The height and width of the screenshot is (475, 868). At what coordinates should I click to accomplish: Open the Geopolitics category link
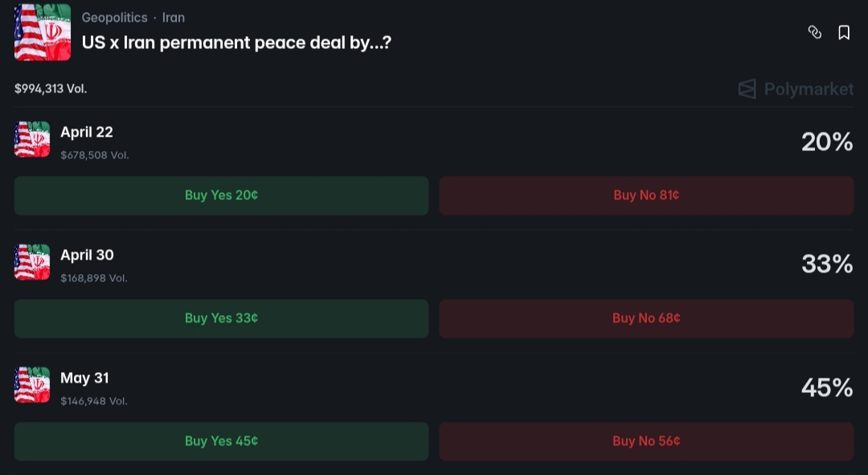(114, 17)
